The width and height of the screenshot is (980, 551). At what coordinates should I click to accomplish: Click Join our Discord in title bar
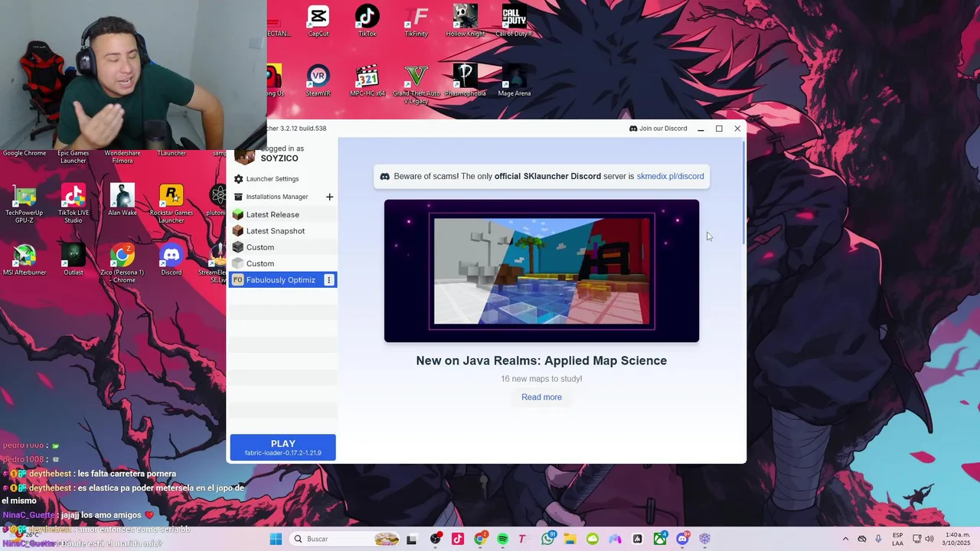658,129
